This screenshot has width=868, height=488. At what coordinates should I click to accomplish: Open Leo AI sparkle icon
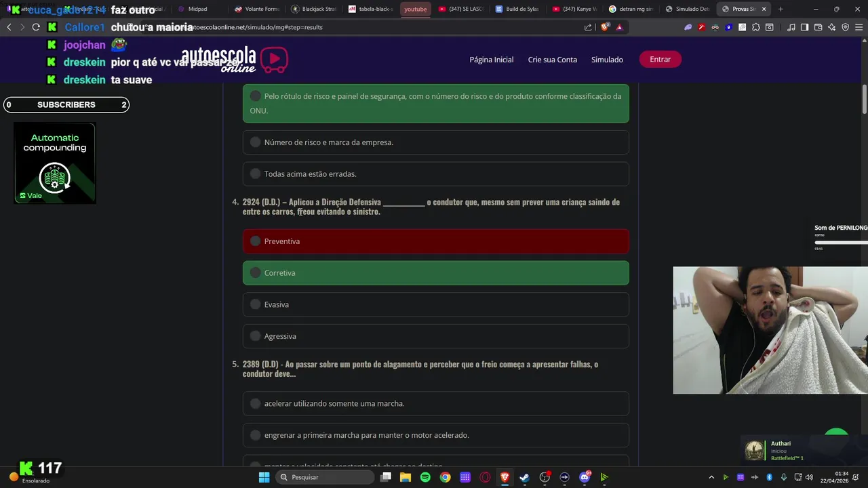831,27
